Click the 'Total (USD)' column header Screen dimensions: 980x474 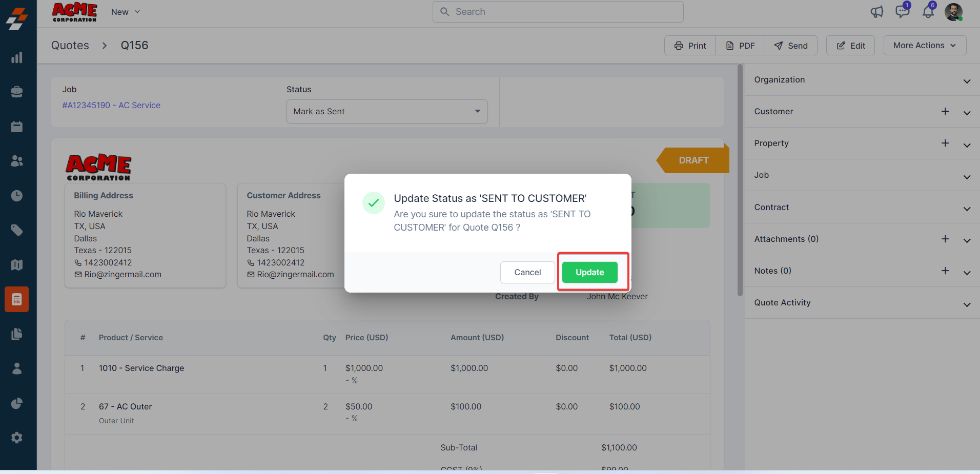point(630,337)
